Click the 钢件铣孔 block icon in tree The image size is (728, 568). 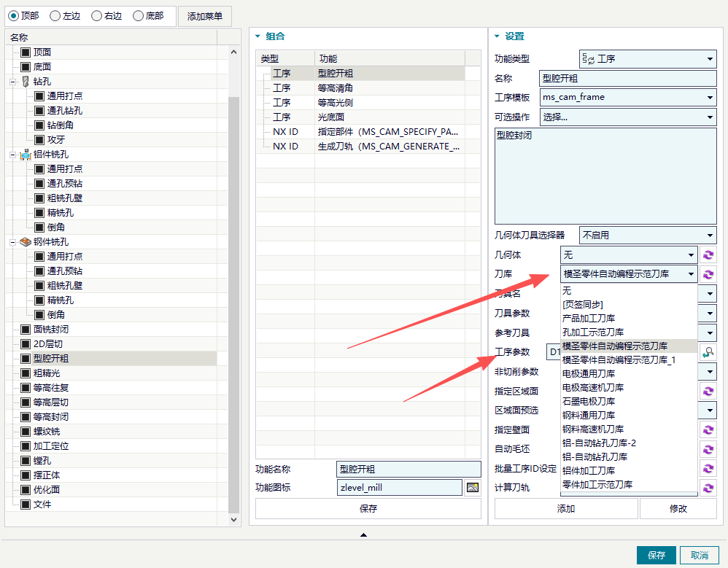point(26,242)
